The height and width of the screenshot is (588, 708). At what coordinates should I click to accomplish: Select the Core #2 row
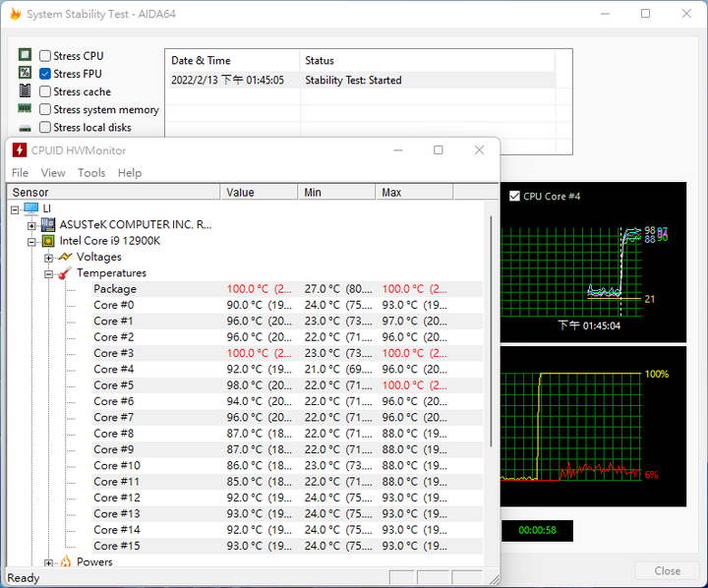pos(287,337)
